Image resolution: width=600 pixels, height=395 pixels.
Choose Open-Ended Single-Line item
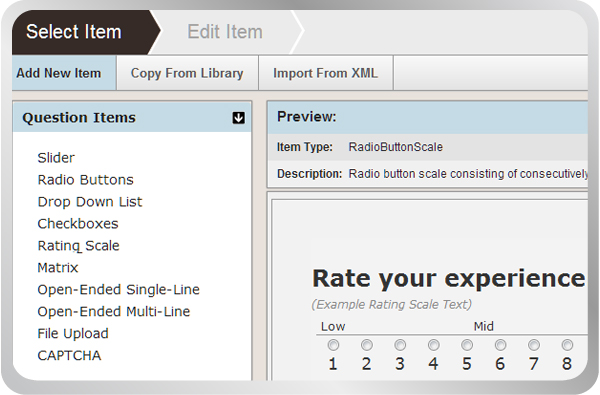(x=119, y=290)
